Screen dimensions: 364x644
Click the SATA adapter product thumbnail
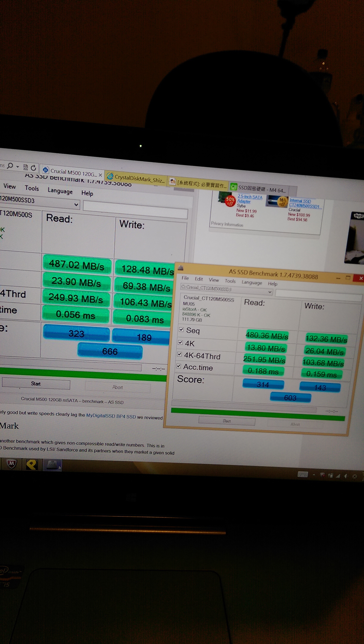click(x=226, y=199)
